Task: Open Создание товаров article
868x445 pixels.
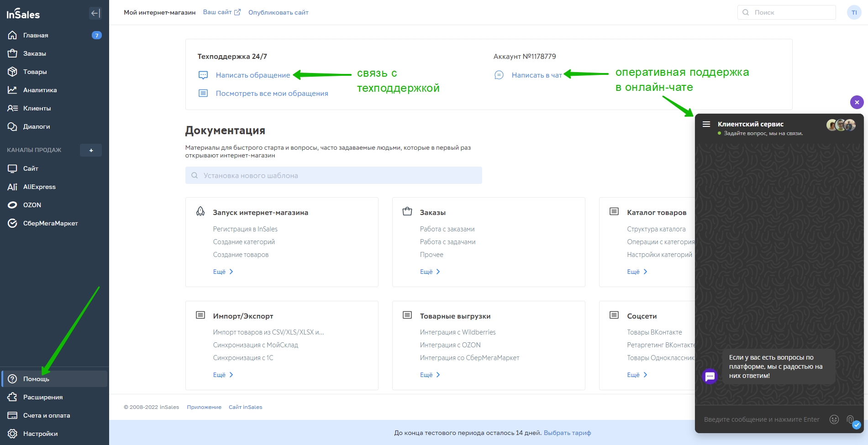Action: (241, 255)
